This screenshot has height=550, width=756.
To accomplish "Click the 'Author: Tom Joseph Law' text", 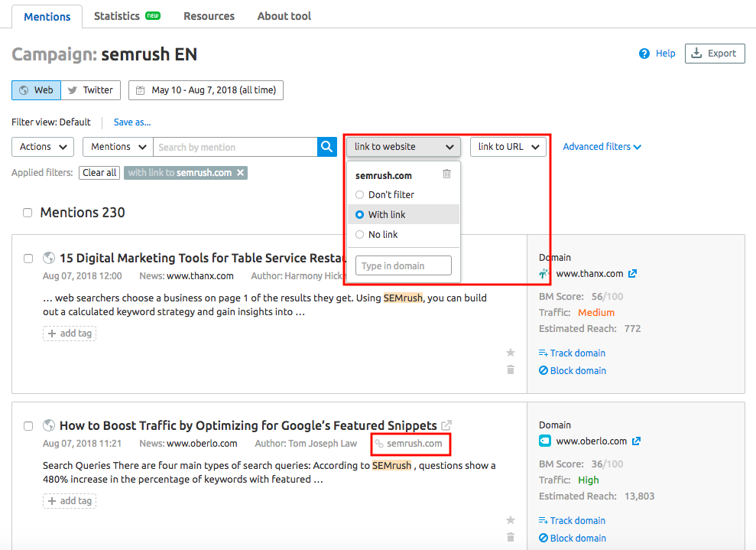I will click(306, 444).
